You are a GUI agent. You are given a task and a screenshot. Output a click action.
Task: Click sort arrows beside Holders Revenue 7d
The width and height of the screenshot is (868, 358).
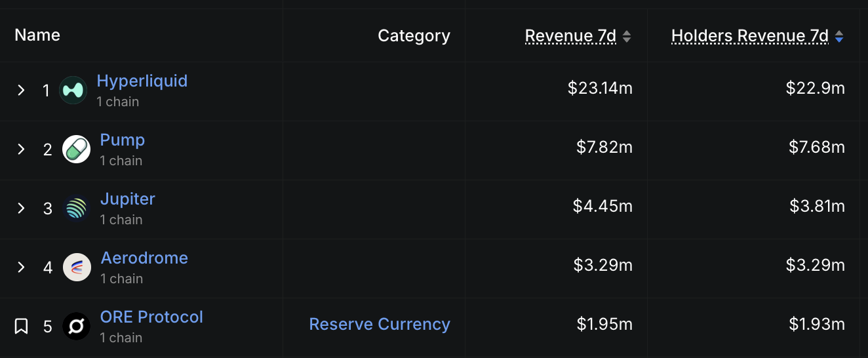tap(839, 37)
